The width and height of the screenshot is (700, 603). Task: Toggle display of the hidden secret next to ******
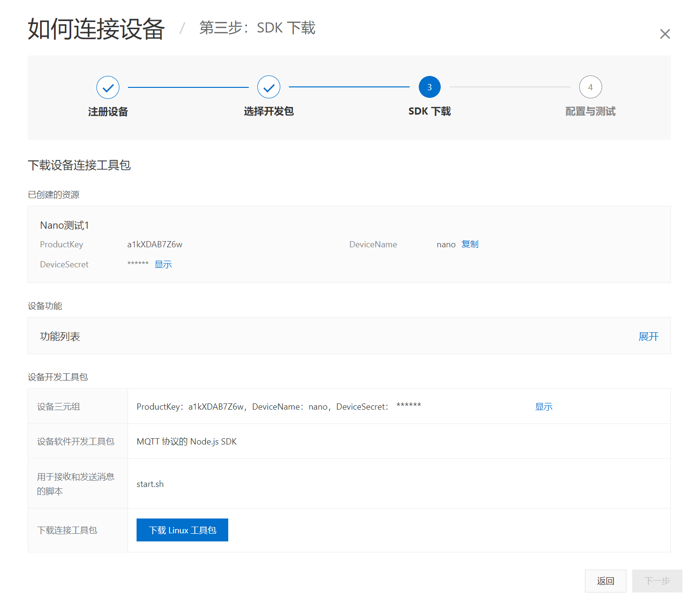[163, 264]
